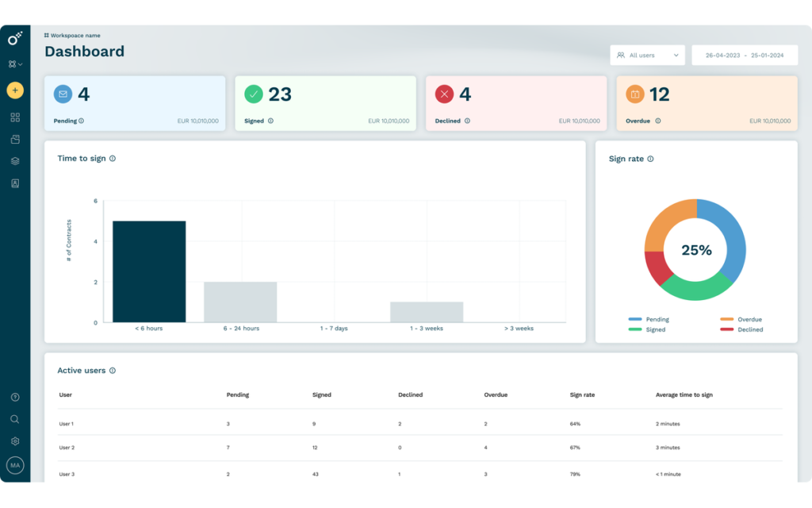Click the info icon next to Pending
The image size is (812, 508).
pyautogui.click(x=82, y=121)
